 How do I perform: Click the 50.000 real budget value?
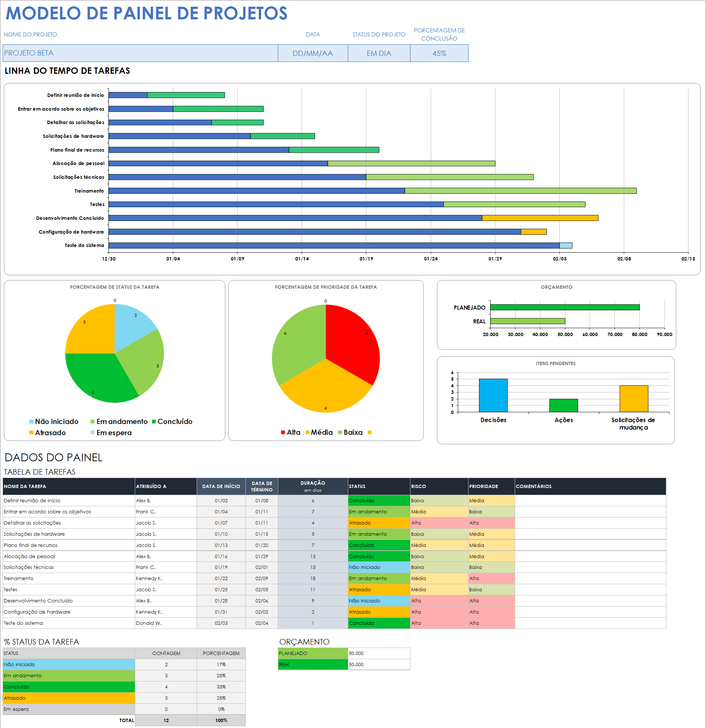(x=379, y=665)
